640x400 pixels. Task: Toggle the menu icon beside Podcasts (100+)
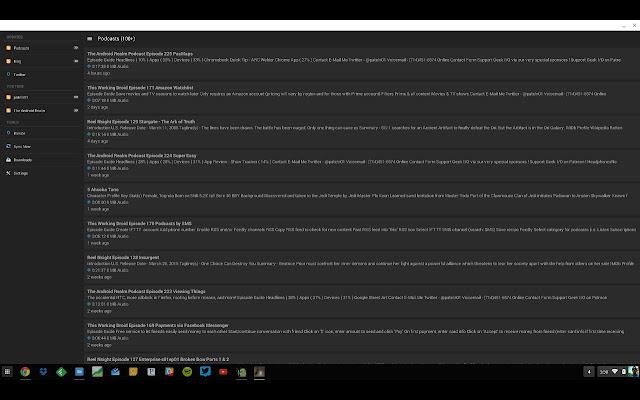coord(89,39)
